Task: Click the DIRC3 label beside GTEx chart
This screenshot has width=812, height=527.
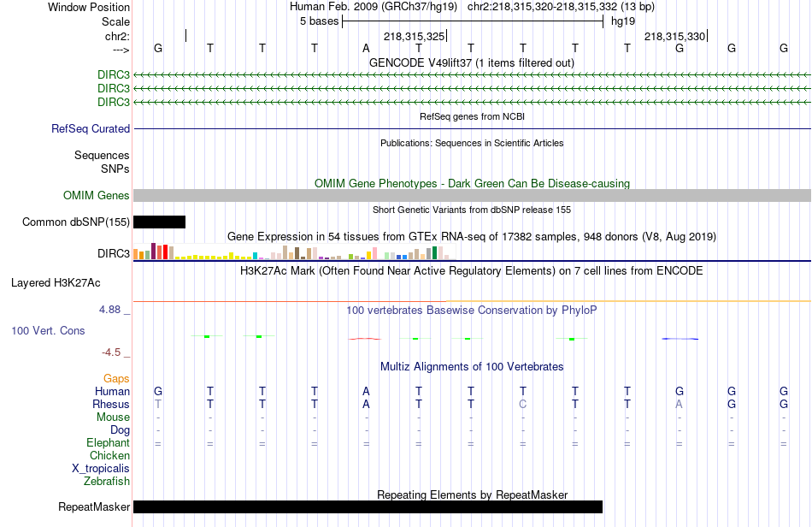Action: pos(114,253)
